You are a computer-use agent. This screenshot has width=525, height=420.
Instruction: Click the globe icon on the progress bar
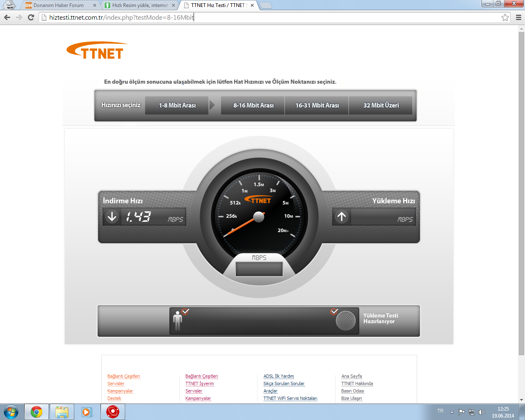coord(346,321)
